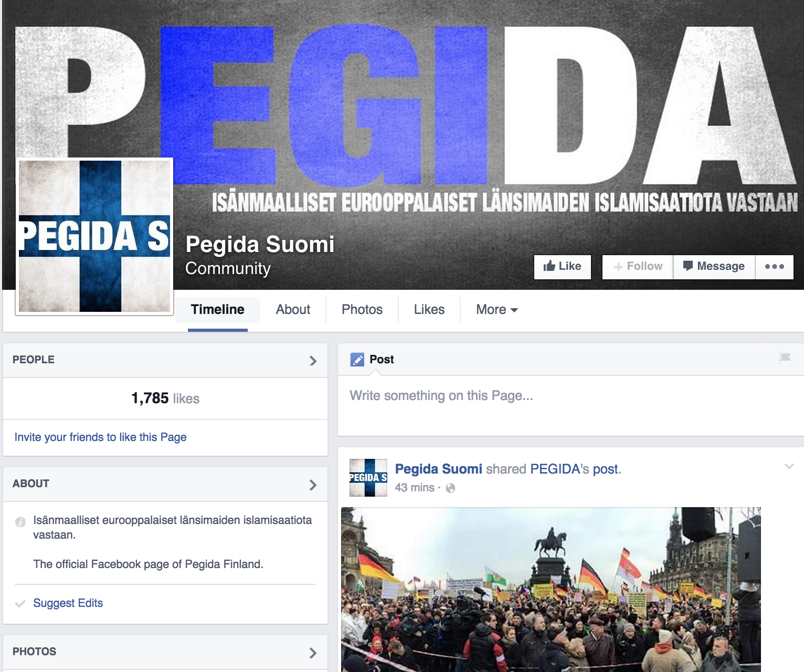Open the Likes tab
The image size is (804, 672).
(x=429, y=310)
